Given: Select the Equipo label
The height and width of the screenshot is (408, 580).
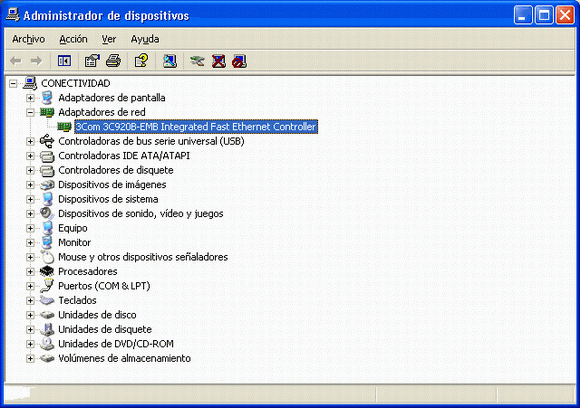Looking at the screenshot, I should pyautogui.click(x=72, y=228).
